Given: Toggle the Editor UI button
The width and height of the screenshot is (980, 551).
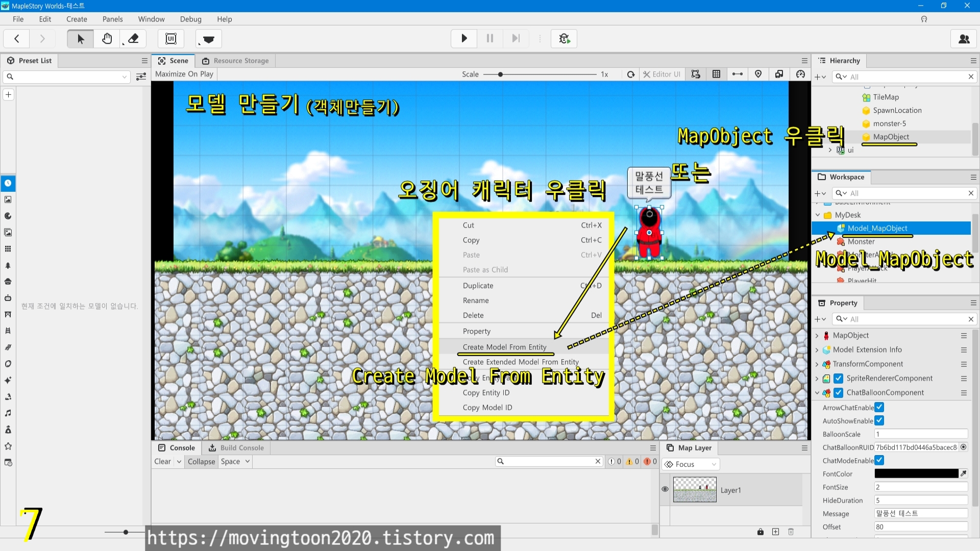Looking at the screenshot, I should 661,74.
